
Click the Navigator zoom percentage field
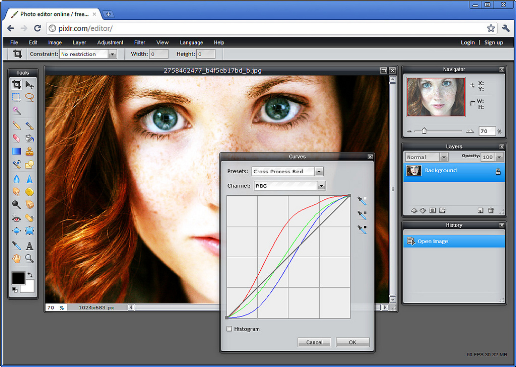[487, 131]
